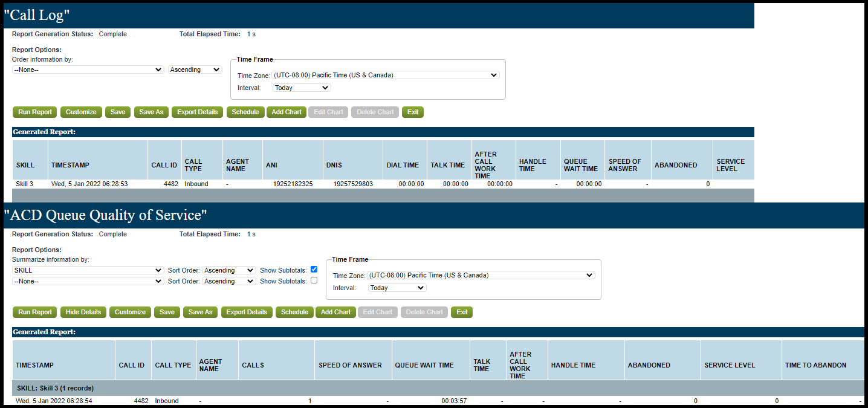Add Chart to Call Log report
This screenshot has width=868, height=408.
pyautogui.click(x=287, y=112)
